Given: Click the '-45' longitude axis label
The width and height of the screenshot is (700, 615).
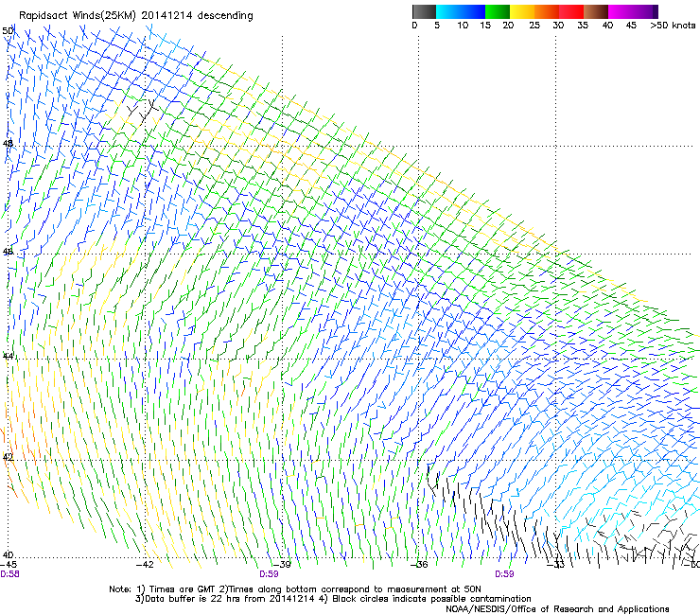Looking at the screenshot, I should pyautogui.click(x=9, y=565).
